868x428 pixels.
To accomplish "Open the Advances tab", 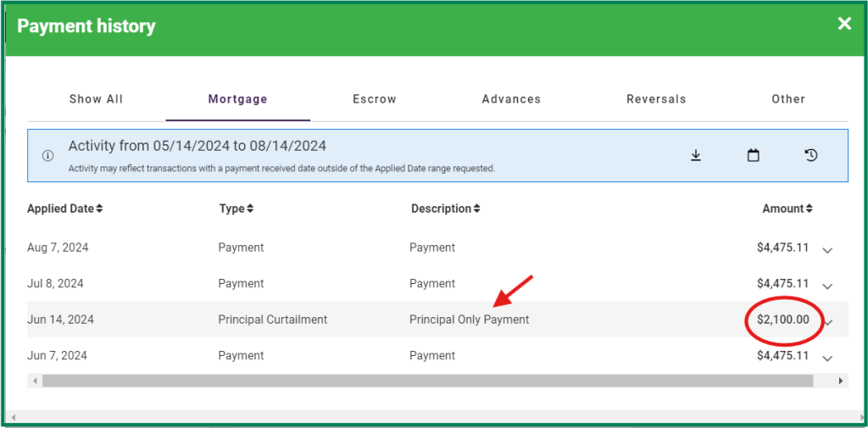I will point(511,99).
